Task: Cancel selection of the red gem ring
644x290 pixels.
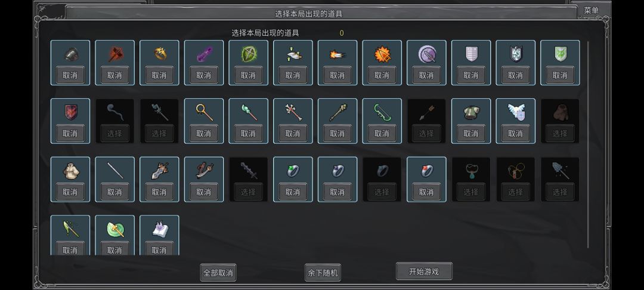Action: (426, 192)
